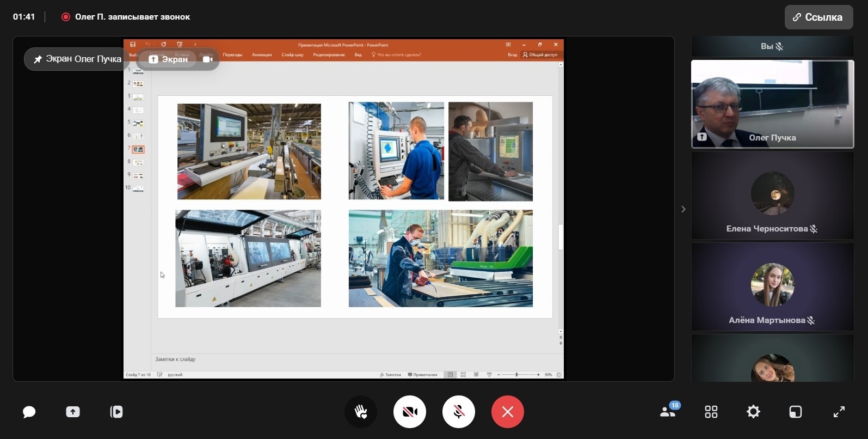868x439 pixels.
Task: Click Start From Beginning icon in quick access
Action: [x=180, y=45]
